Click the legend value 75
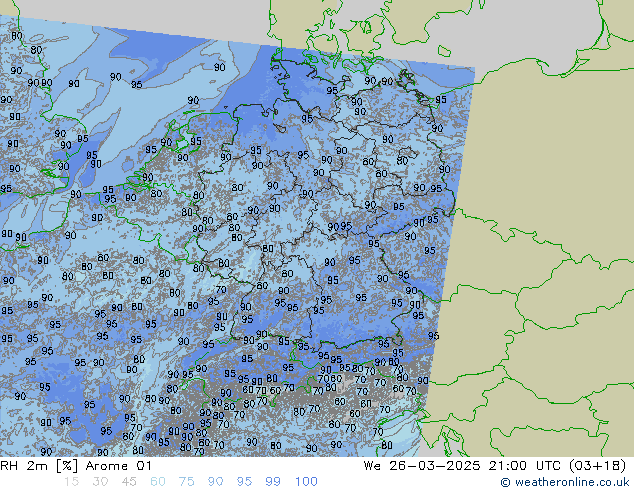634x490 pixels. pyautogui.click(x=186, y=482)
